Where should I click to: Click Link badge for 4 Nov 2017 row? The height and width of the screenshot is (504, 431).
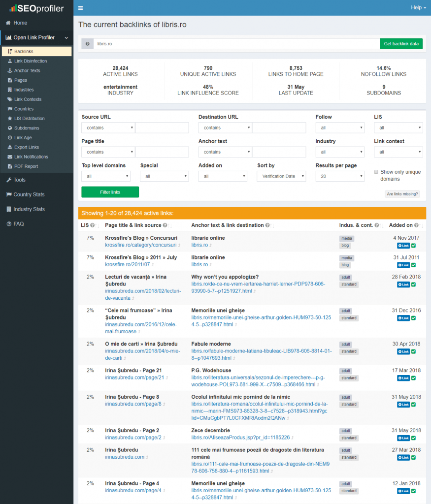click(x=403, y=246)
